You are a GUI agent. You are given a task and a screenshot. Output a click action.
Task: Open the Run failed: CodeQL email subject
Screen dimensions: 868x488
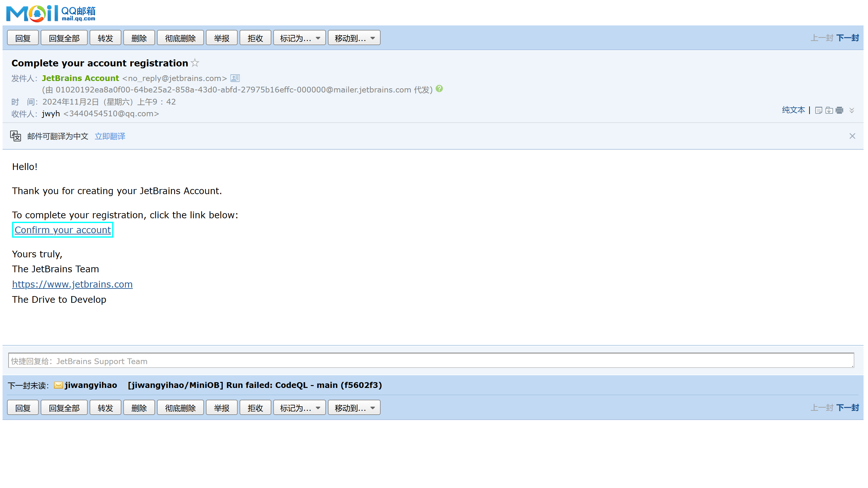point(255,385)
